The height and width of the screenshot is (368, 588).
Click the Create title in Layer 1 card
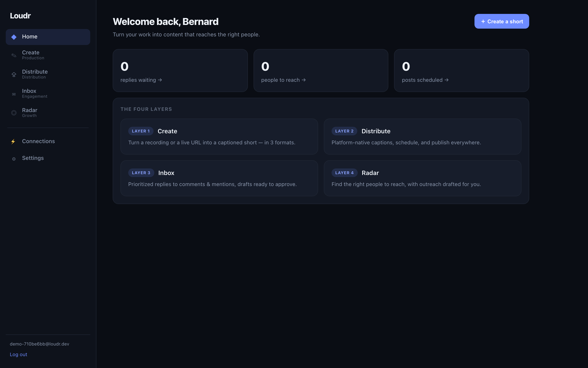tap(167, 131)
